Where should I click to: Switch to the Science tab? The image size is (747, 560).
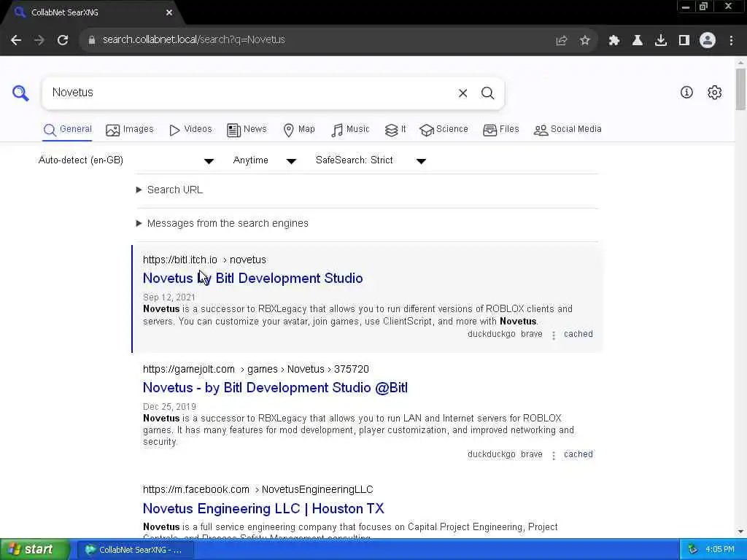[444, 130]
